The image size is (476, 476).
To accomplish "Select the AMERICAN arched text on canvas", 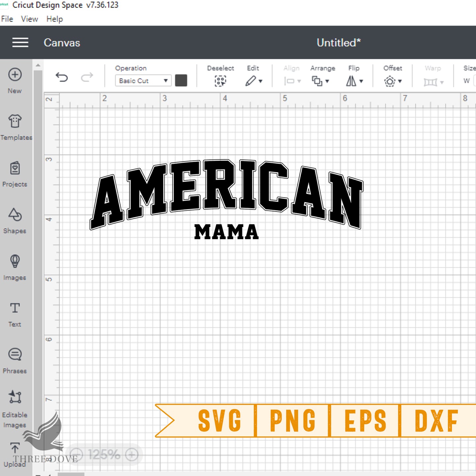I will [x=227, y=194].
